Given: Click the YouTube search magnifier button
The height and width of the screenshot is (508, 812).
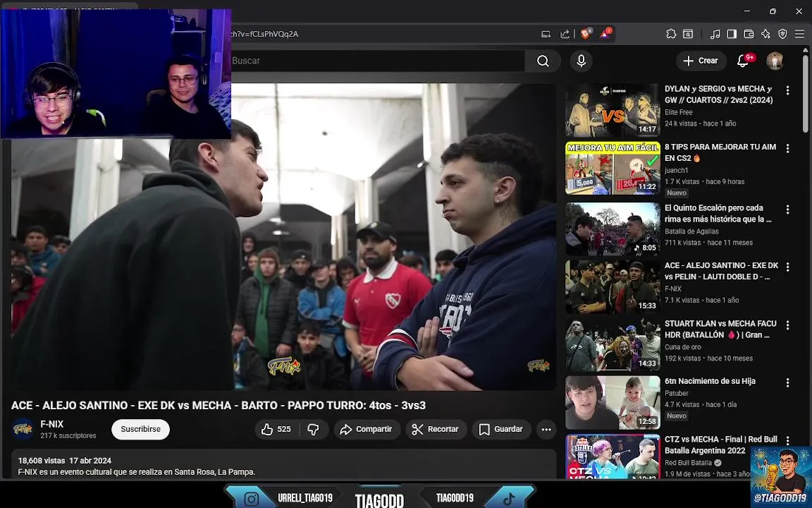Looking at the screenshot, I should pyautogui.click(x=543, y=61).
